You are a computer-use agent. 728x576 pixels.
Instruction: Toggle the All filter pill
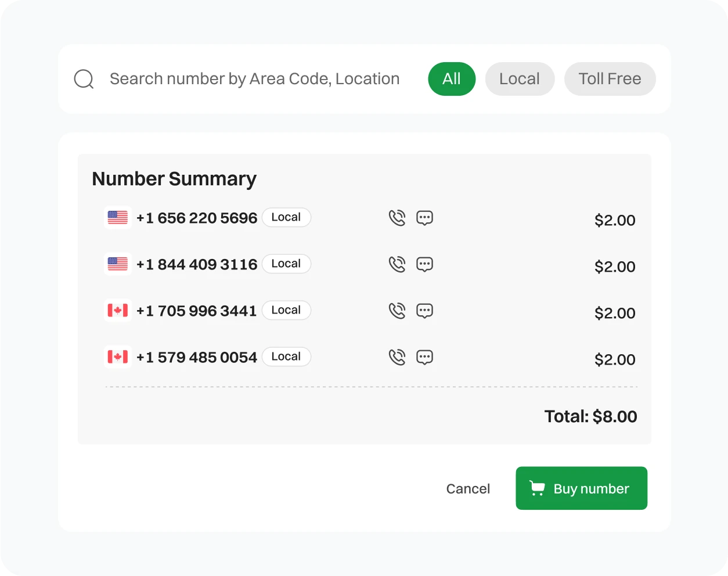point(452,79)
